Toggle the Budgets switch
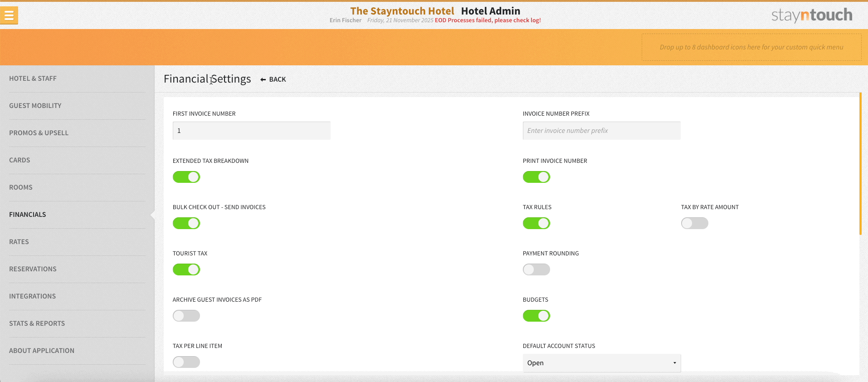Viewport: 868px width, 382px height. (536, 316)
